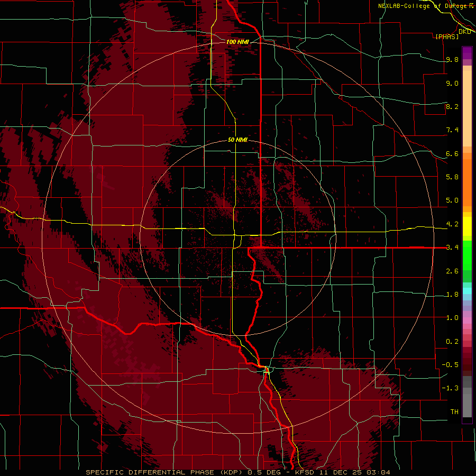The height and width of the screenshot is (476, 476).
Task: Click the 1.8 legend value
Action: 452,295
